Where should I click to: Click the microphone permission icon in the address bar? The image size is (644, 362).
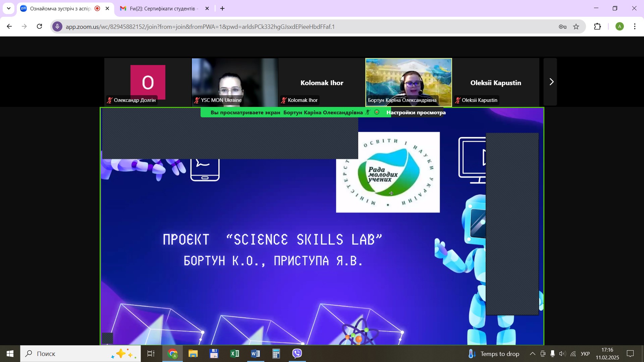(57, 26)
